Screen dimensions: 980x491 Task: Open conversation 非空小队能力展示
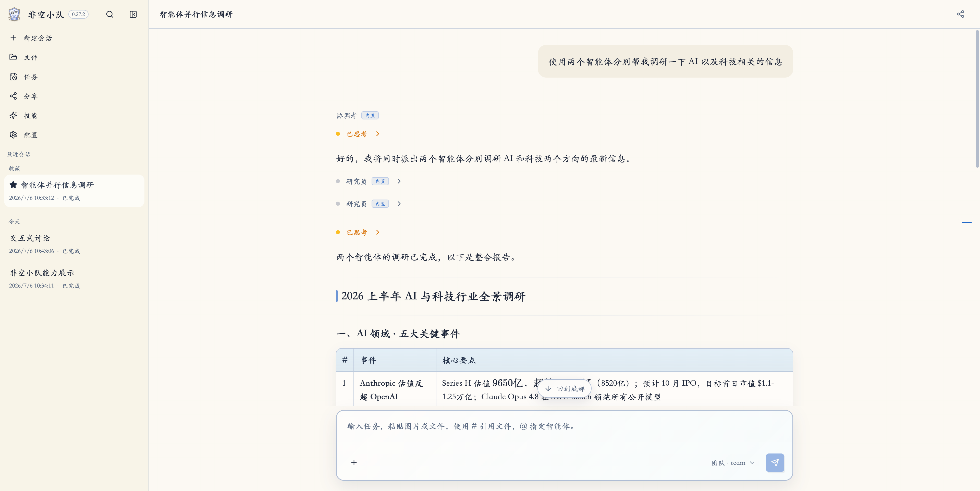[x=74, y=278]
